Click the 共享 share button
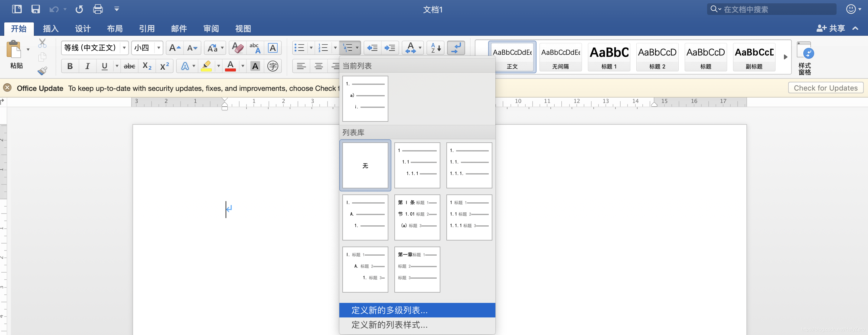The height and width of the screenshot is (335, 868). (x=830, y=28)
